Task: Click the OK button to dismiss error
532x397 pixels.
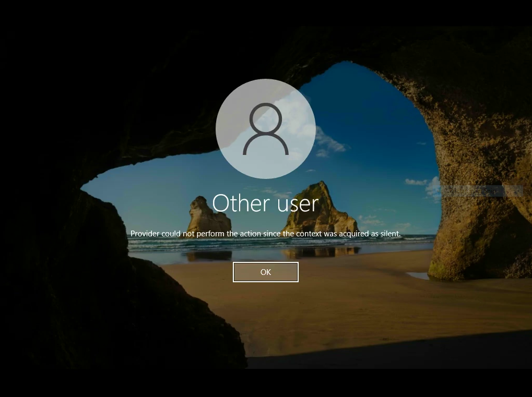Action: point(266,272)
